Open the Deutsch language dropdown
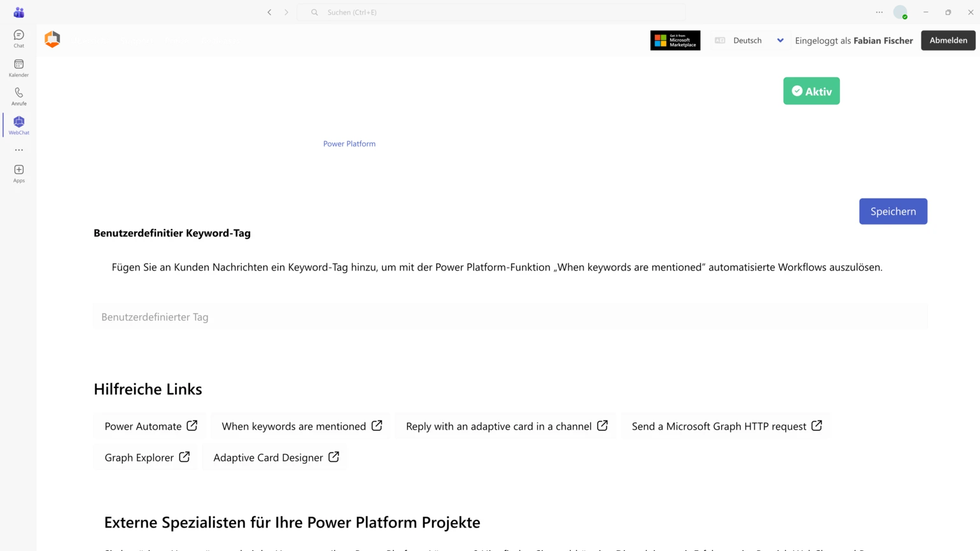The width and height of the screenshot is (980, 551). click(751, 40)
